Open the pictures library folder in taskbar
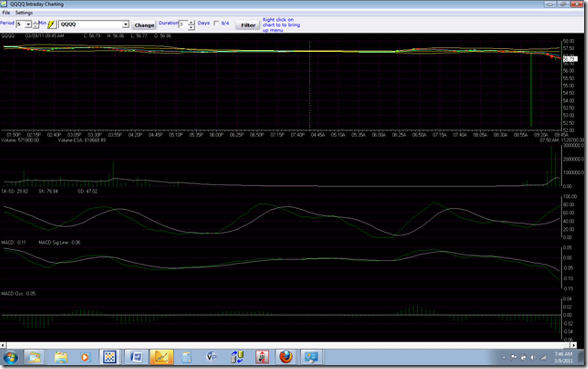 [35, 357]
